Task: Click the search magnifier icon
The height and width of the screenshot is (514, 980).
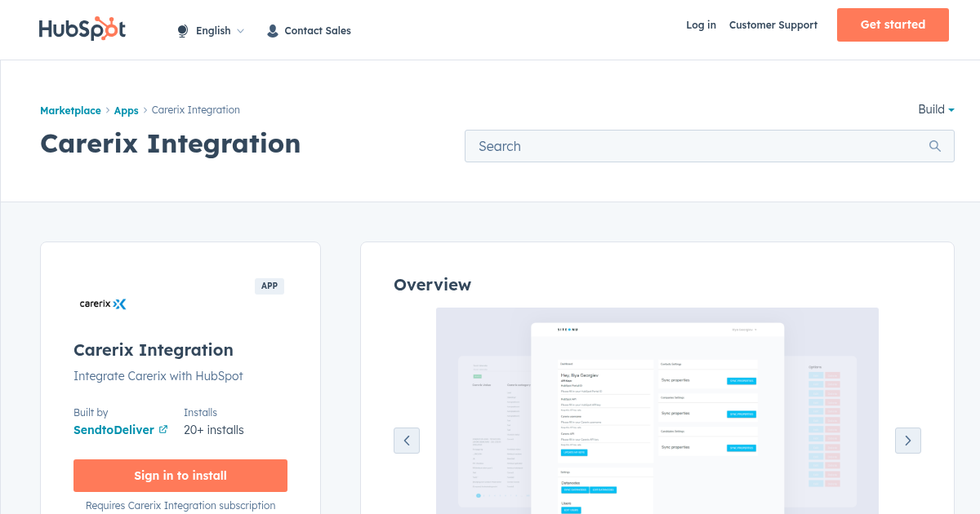Action: tap(935, 146)
